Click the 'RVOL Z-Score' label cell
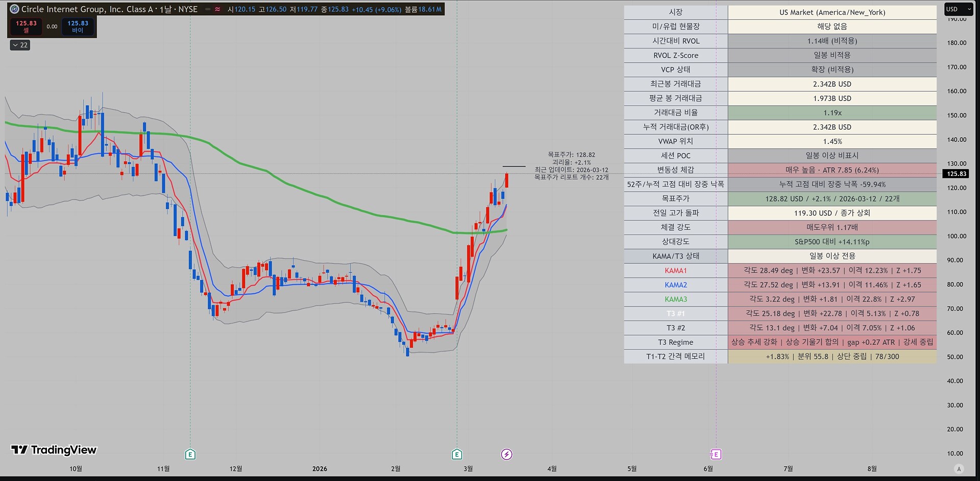980x481 pixels. [675, 55]
